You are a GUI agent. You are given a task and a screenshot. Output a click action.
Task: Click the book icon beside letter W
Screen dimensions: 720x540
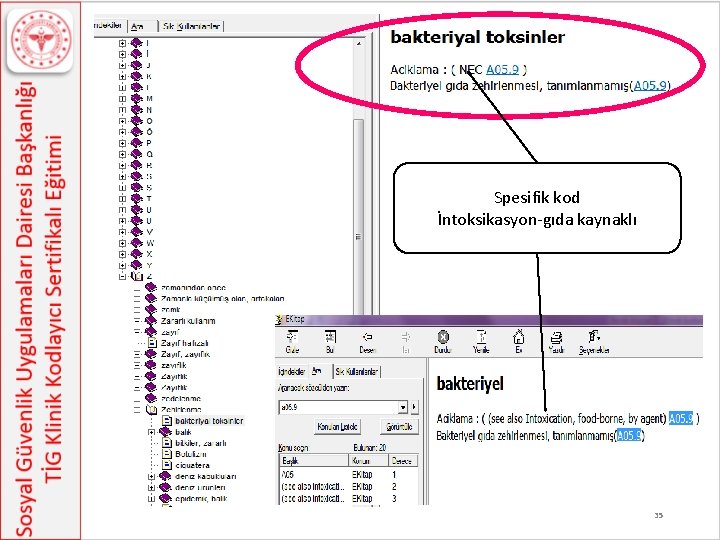136,243
